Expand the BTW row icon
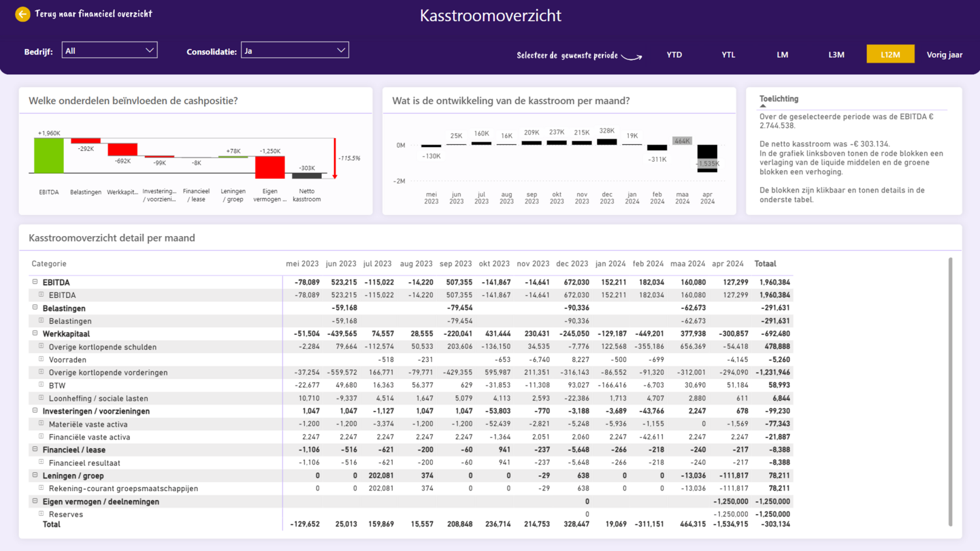The image size is (980, 551). (41, 385)
